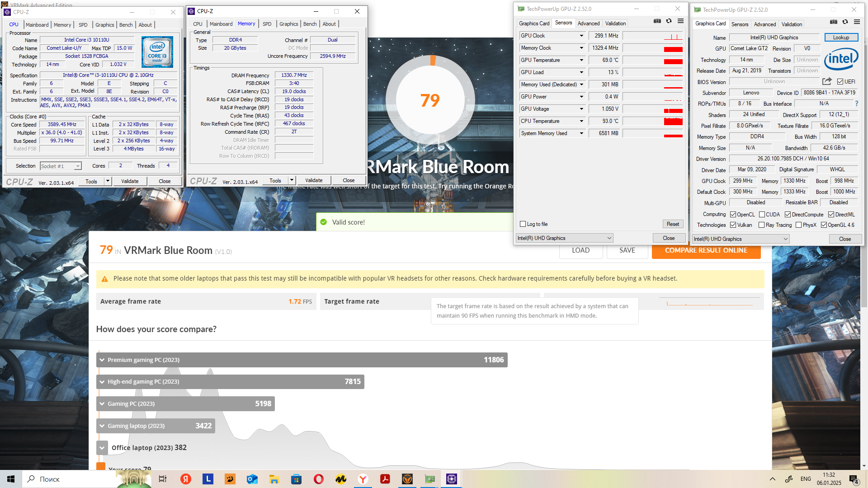
Task: Click System Memory Used sensor graph
Action: point(653,133)
